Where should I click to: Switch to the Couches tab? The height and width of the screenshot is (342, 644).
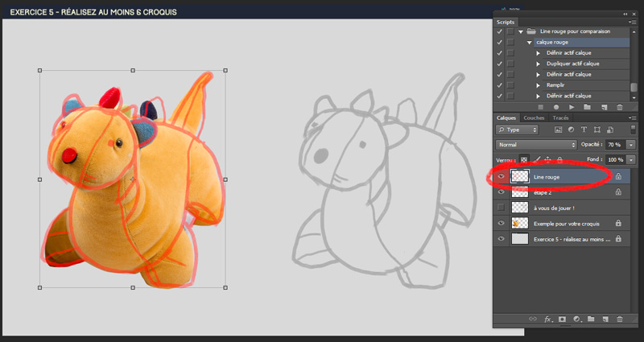tap(534, 117)
